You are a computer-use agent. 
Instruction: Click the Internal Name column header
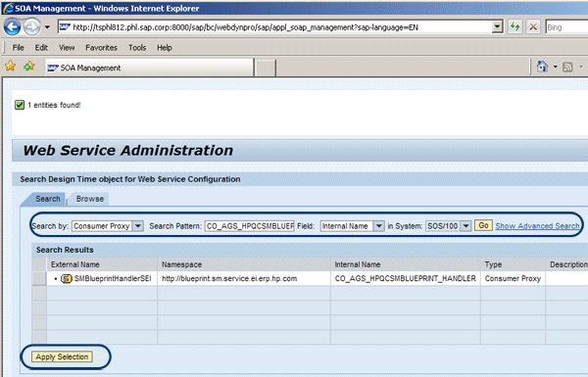point(406,264)
